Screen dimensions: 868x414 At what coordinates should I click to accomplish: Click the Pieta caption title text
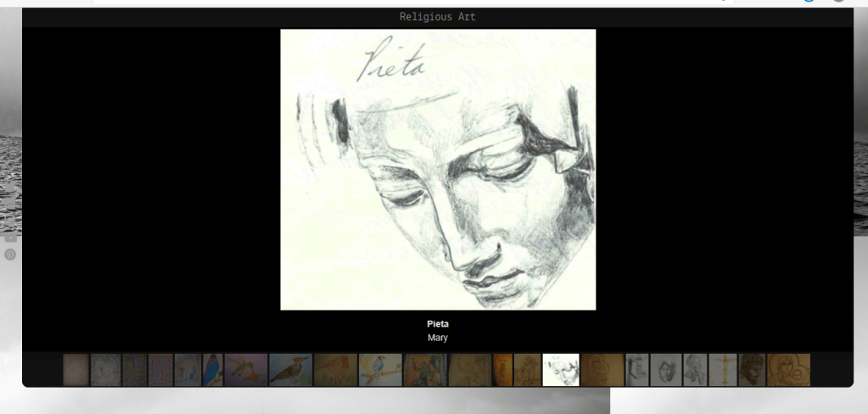point(438,324)
